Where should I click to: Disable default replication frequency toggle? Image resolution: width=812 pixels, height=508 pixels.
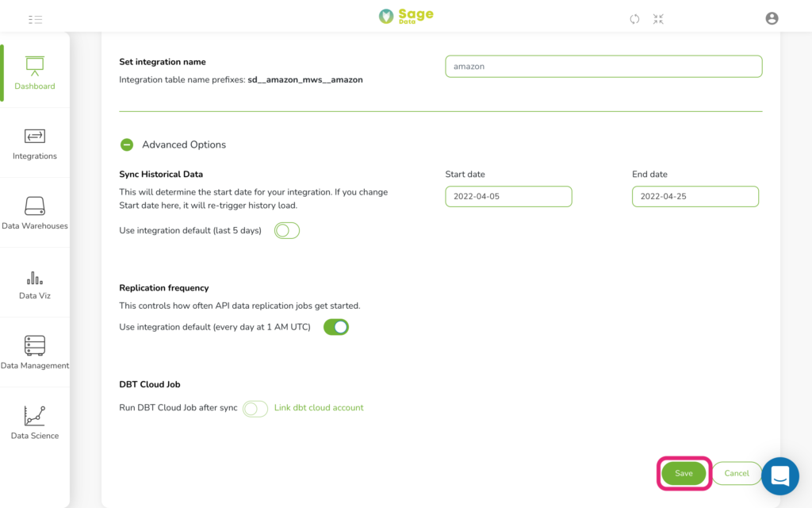(x=336, y=327)
